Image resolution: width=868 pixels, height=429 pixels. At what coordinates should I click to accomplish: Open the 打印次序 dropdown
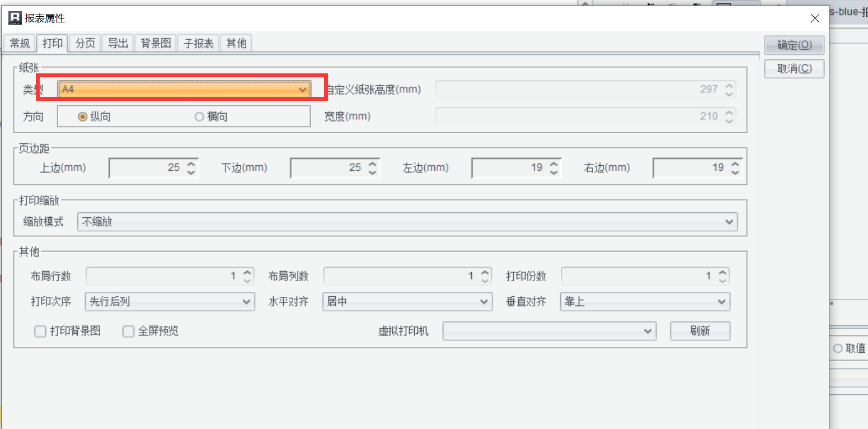pyautogui.click(x=170, y=302)
